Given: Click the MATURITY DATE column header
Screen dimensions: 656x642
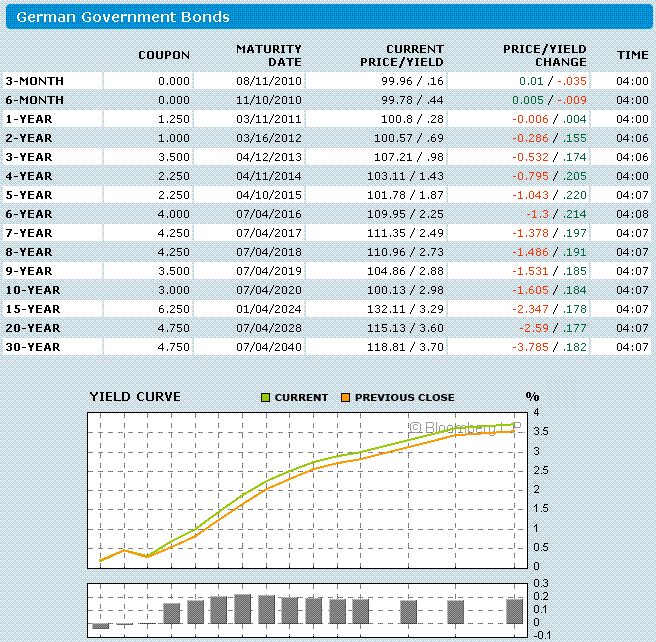Looking at the screenshot, I should click(x=269, y=56).
